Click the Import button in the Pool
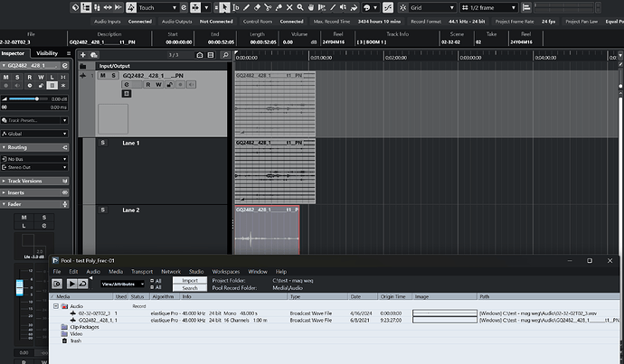The width and height of the screenshot is (624, 364). 190,280
